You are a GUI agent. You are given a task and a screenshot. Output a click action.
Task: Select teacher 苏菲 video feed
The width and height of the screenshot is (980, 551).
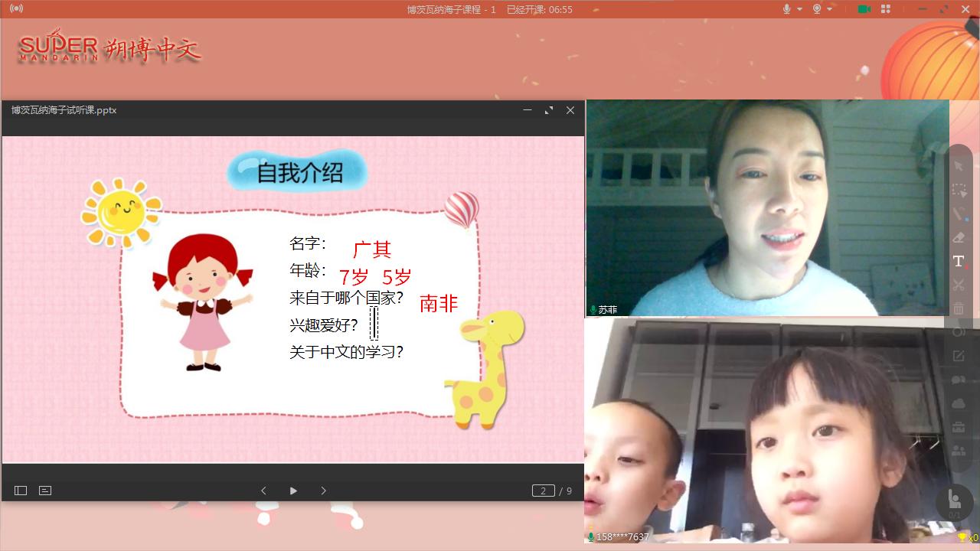coord(767,208)
